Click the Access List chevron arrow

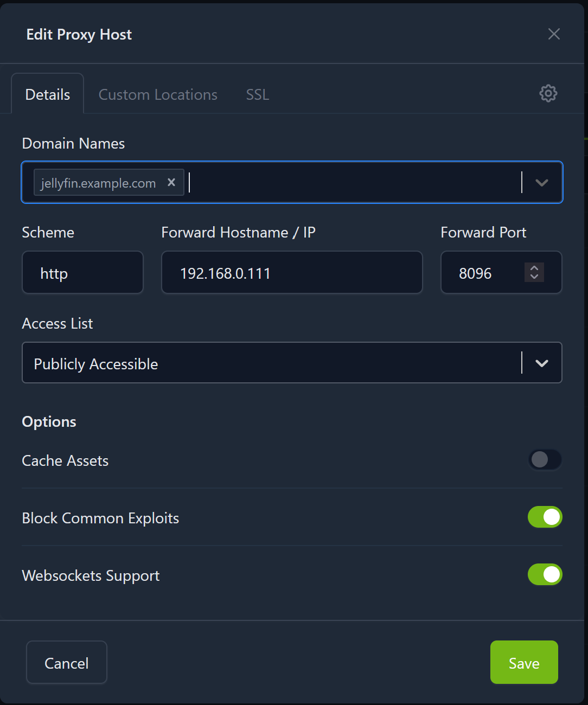coord(541,363)
